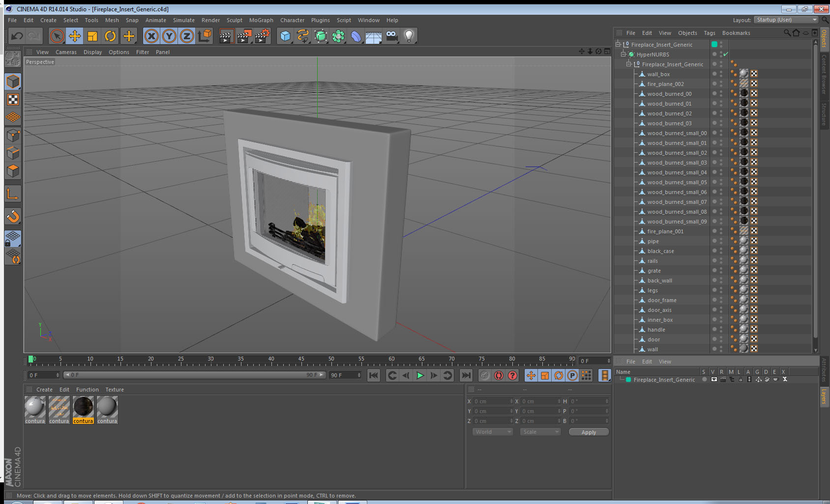
Task: Open the Layout dropdown
Action: click(x=786, y=20)
